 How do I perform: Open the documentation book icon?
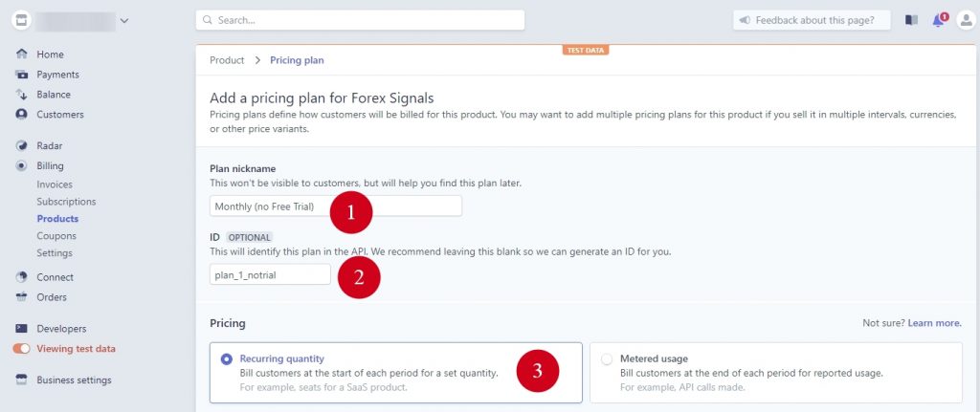[x=911, y=20]
